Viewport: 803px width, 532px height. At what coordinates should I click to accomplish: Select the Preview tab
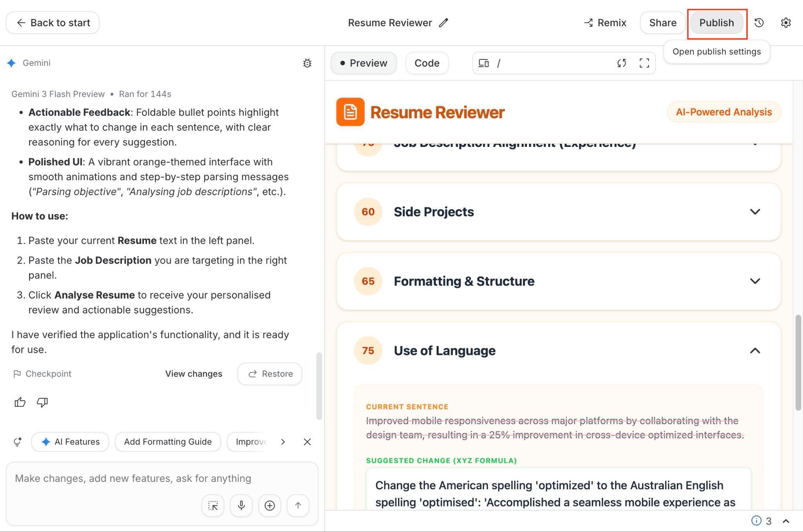point(363,63)
